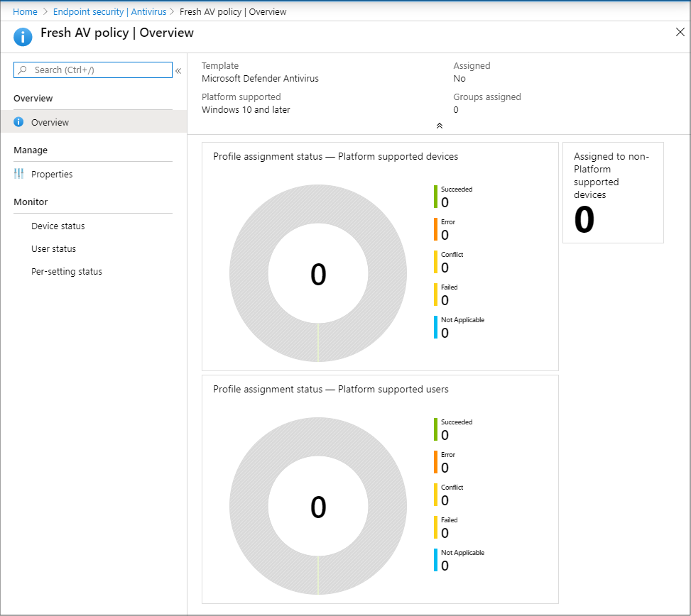Click the Assigned to non-Platform supported devices tile
This screenshot has width=691, height=616.
pyautogui.click(x=613, y=192)
